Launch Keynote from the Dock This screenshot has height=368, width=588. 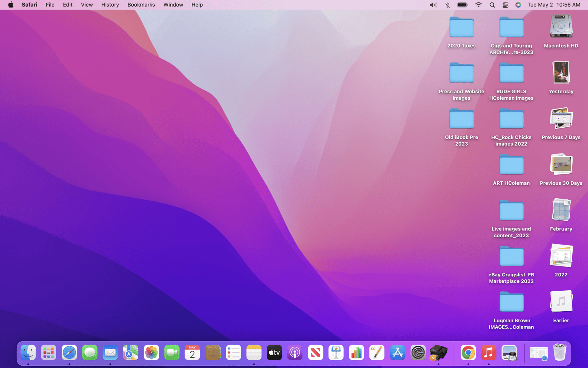tap(336, 353)
